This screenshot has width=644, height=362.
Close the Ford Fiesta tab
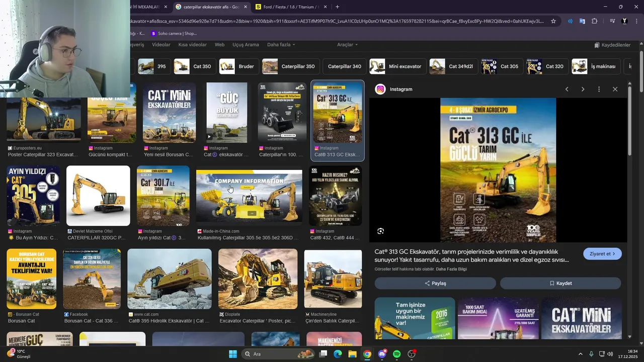(325, 7)
